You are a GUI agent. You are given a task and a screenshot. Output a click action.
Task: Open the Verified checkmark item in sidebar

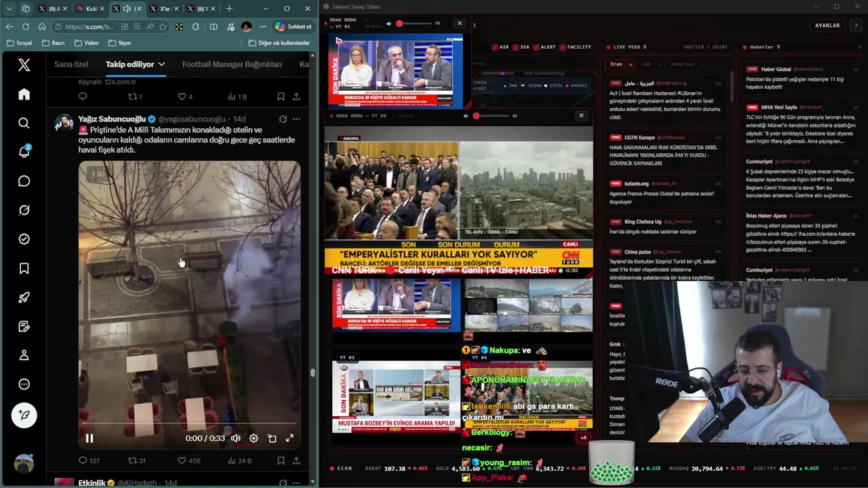coord(24,239)
